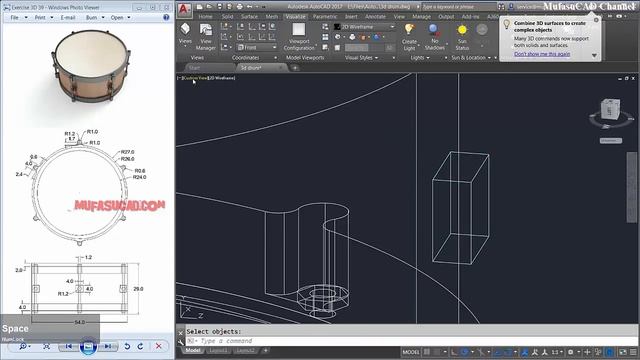
Task: Close the tip popup with X button
Action: (x=596, y=20)
